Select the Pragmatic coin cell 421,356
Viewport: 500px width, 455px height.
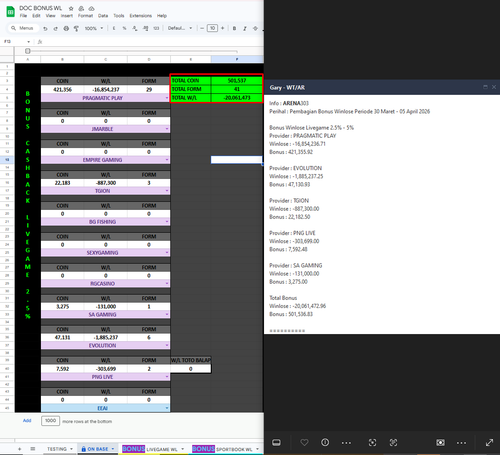pyautogui.click(x=62, y=89)
